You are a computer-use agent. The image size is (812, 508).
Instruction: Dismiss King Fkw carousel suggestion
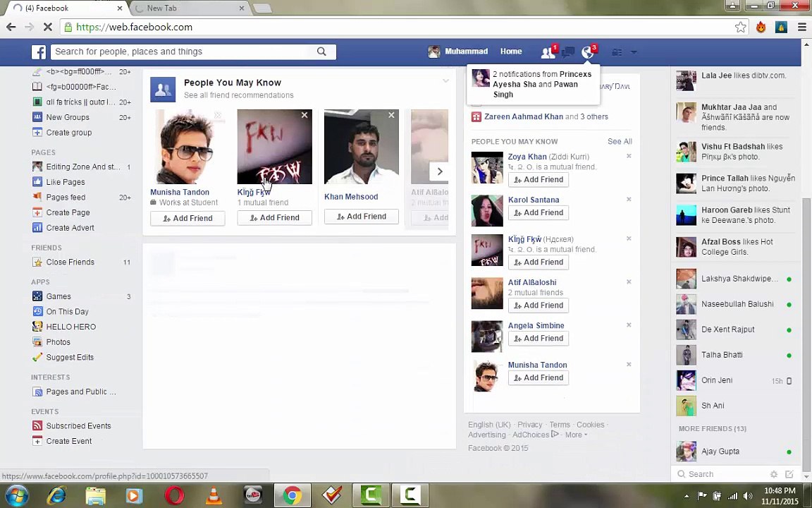click(304, 115)
